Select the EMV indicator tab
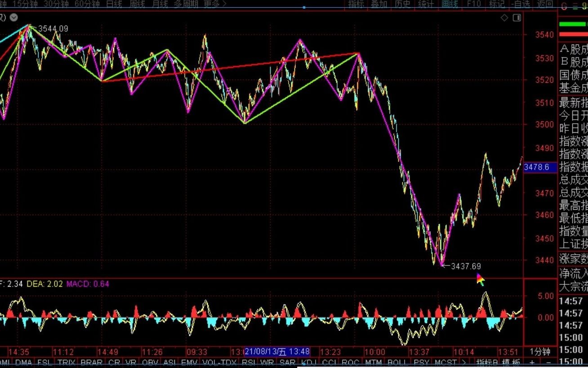Image resolution: width=588 pixels, height=368 pixels. (x=189, y=363)
